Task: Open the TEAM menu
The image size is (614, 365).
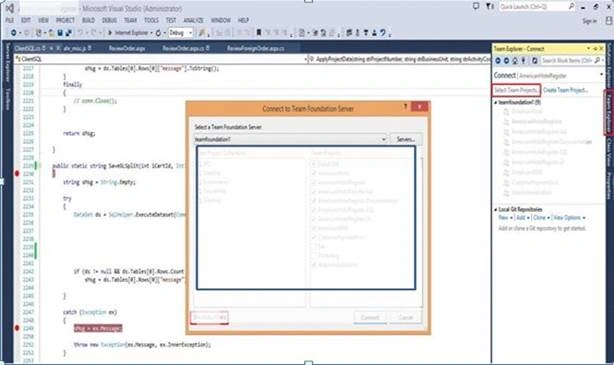Action: 130,20
